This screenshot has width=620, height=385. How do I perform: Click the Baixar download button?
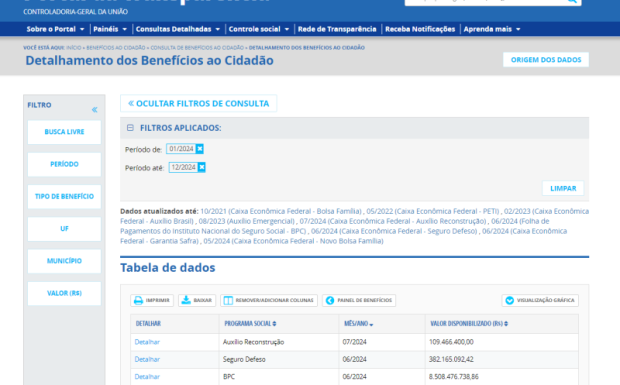(x=197, y=300)
